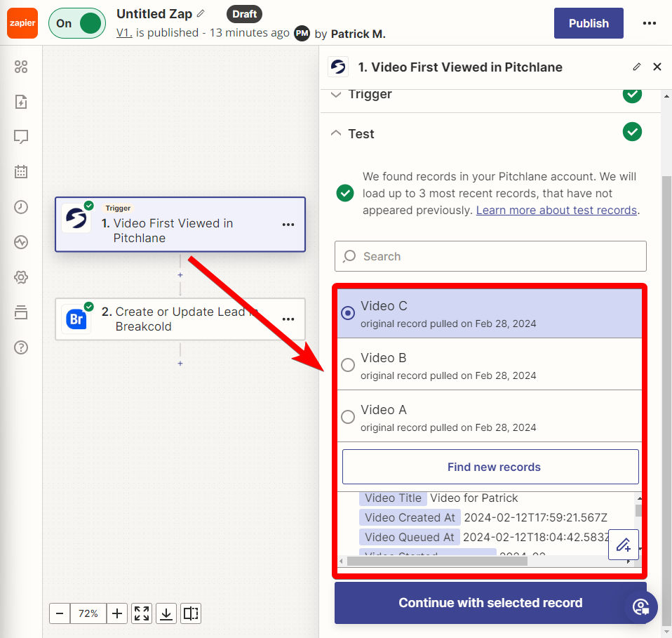The height and width of the screenshot is (638, 672).
Task: Open the help question mark sidebar icon
Action: pos(21,347)
